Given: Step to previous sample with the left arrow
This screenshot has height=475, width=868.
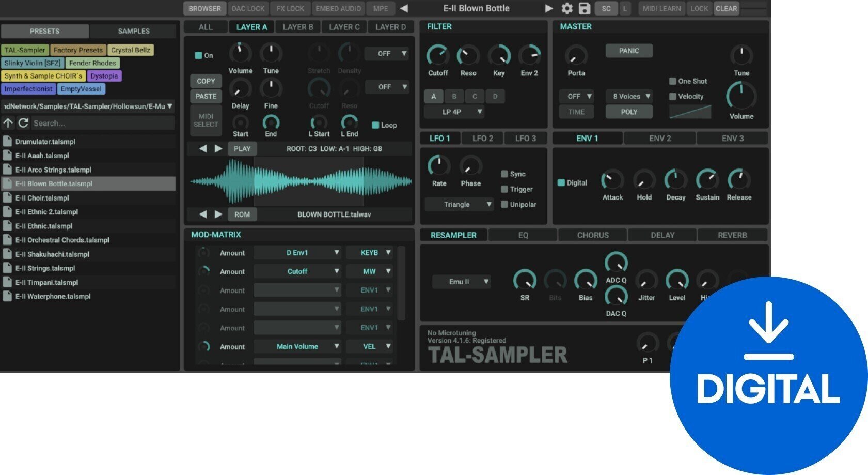Looking at the screenshot, I should [203, 214].
